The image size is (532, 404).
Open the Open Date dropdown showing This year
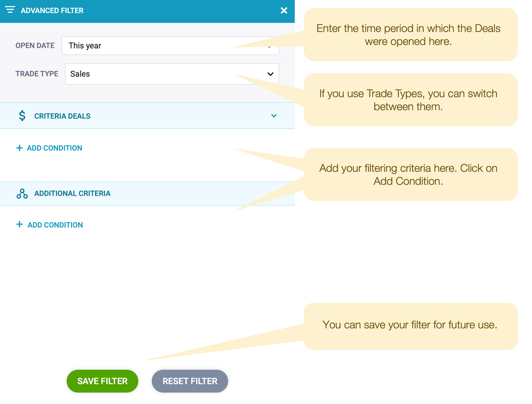170,46
